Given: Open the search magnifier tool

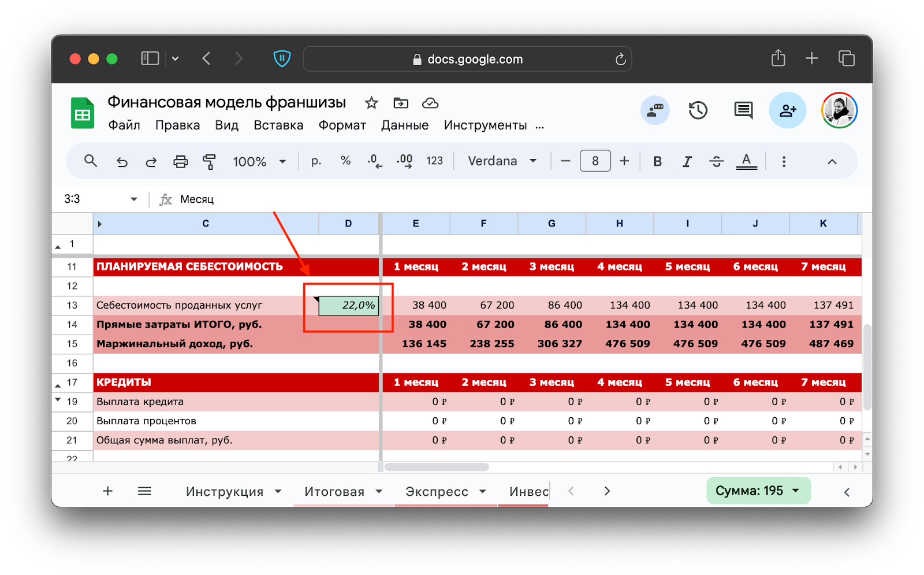Looking at the screenshot, I should (x=91, y=161).
